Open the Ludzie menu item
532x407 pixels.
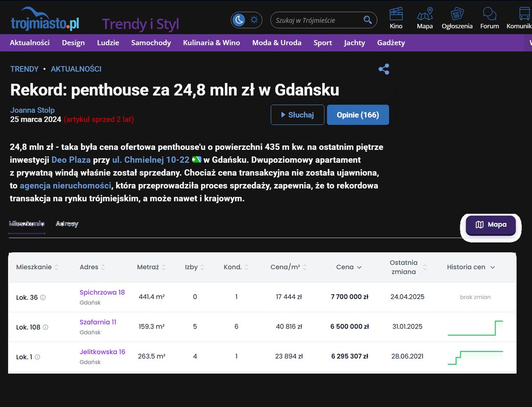coord(108,43)
